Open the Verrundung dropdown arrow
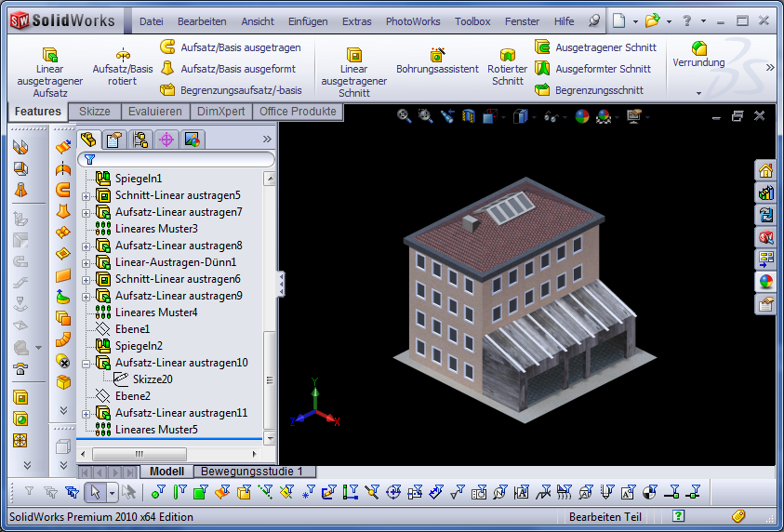Viewport: 784px width, 532px height. [x=698, y=93]
